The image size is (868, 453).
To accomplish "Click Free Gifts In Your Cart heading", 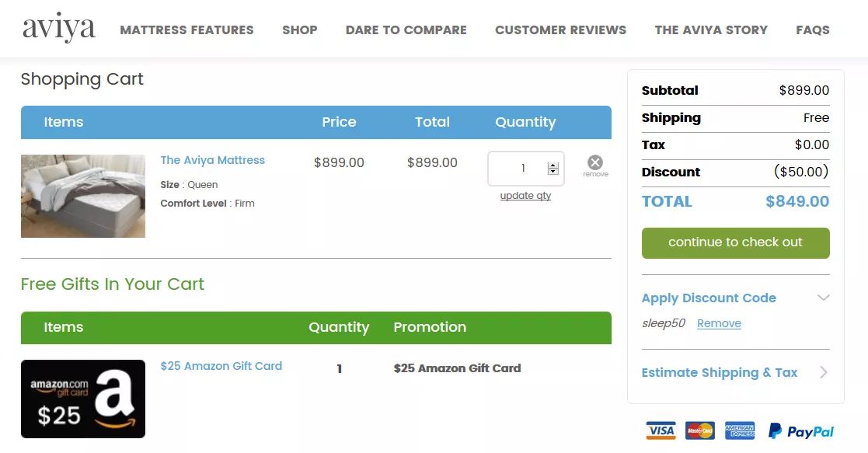I will tap(113, 284).
